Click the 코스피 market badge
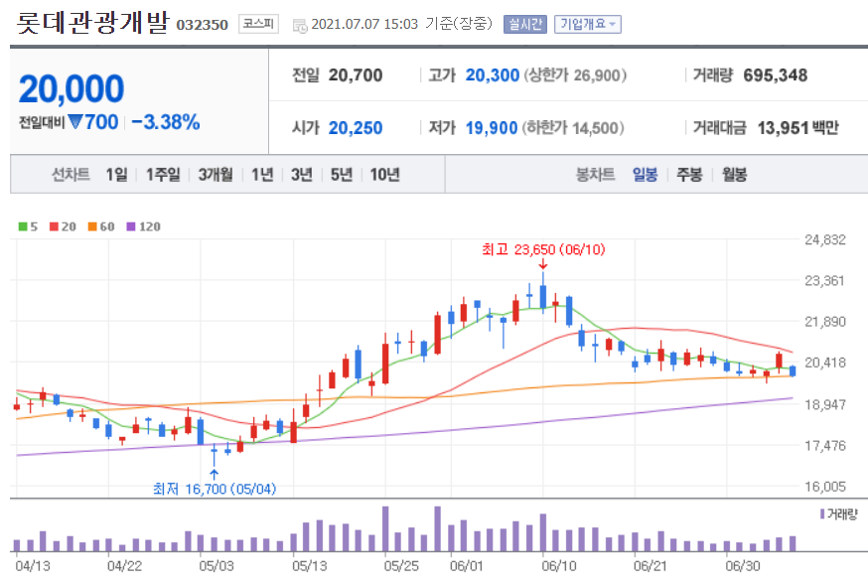 258,24
